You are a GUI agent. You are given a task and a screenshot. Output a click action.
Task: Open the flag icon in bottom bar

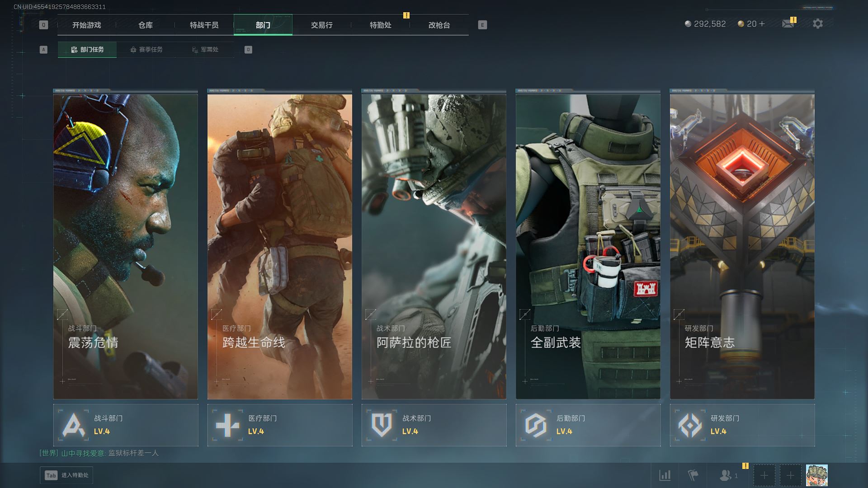pyautogui.click(x=693, y=475)
